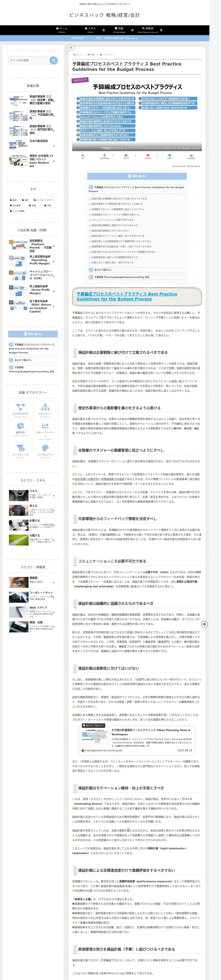
Task: Open the ビジネスモデル Business Model subcategory
Action: click(21, 410)
